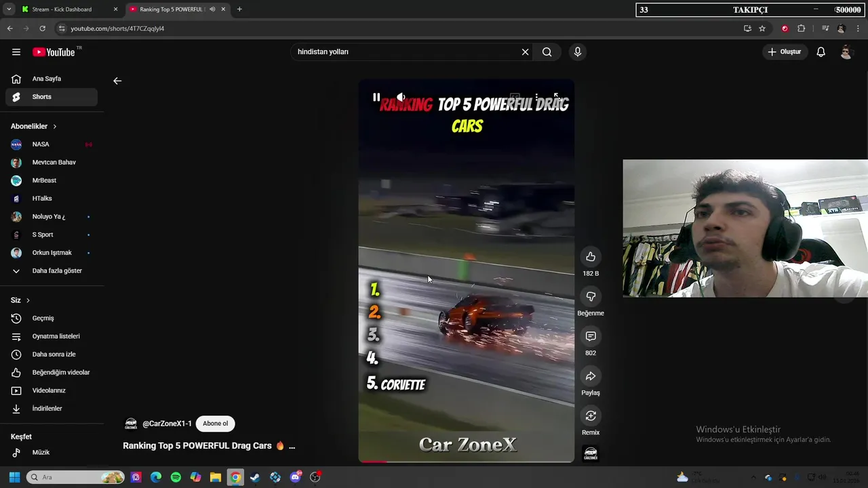The height and width of the screenshot is (488, 868).
Task: Open the @CarZoneX1-1 channel link
Action: pyautogui.click(x=167, y=424)
